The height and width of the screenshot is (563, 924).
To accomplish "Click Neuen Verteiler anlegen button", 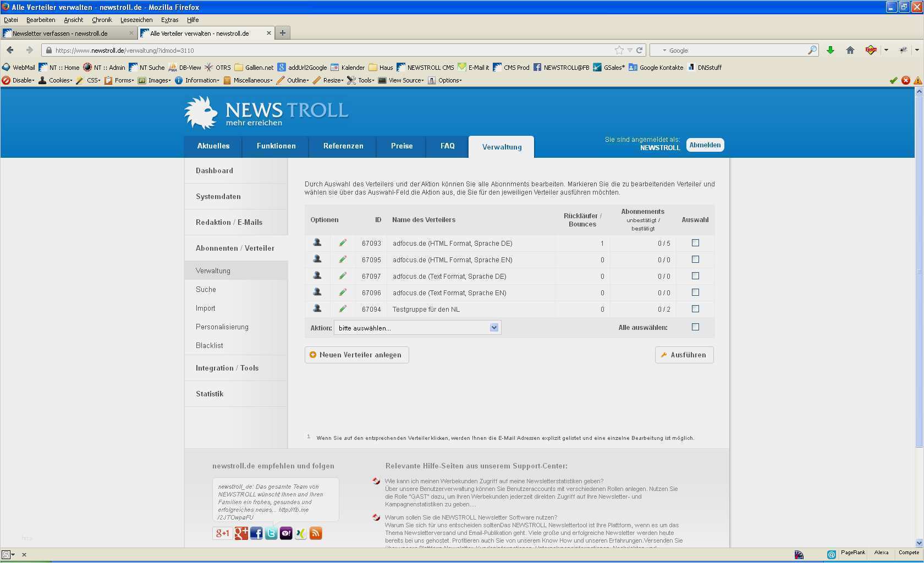I will [x=357, y=355].
